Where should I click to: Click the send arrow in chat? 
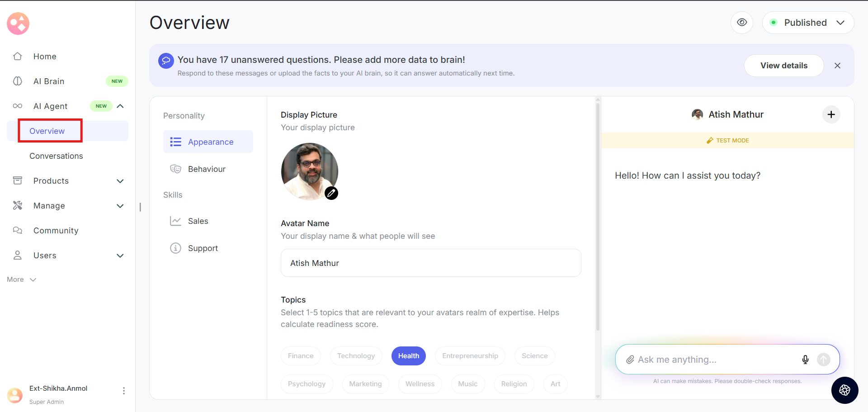(823, 360)
